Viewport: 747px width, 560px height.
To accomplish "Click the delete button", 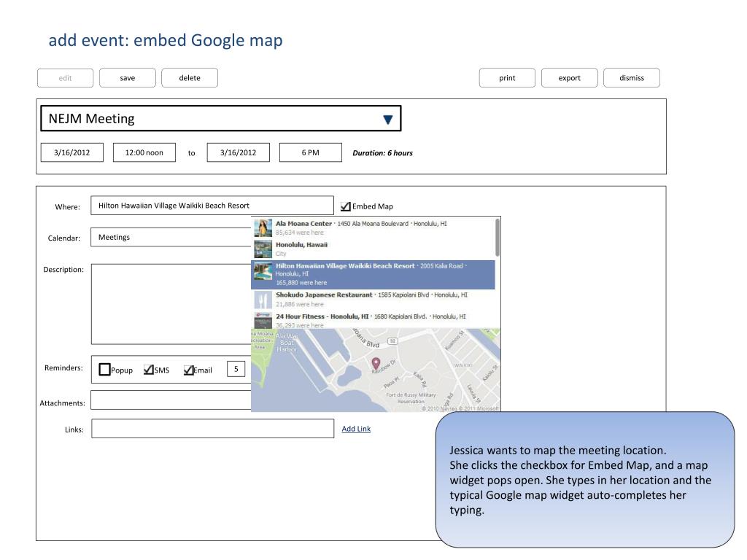I will 190,77.
